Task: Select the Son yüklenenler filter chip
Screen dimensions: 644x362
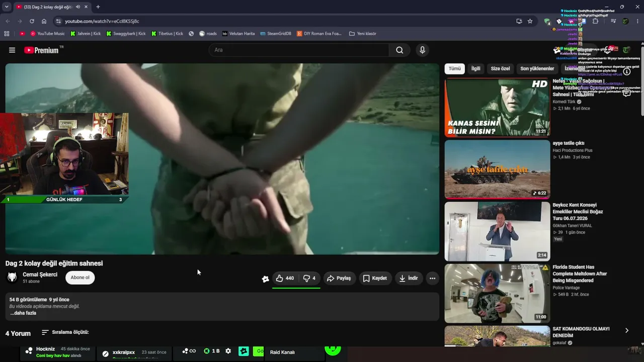Action: click(537, 68)
